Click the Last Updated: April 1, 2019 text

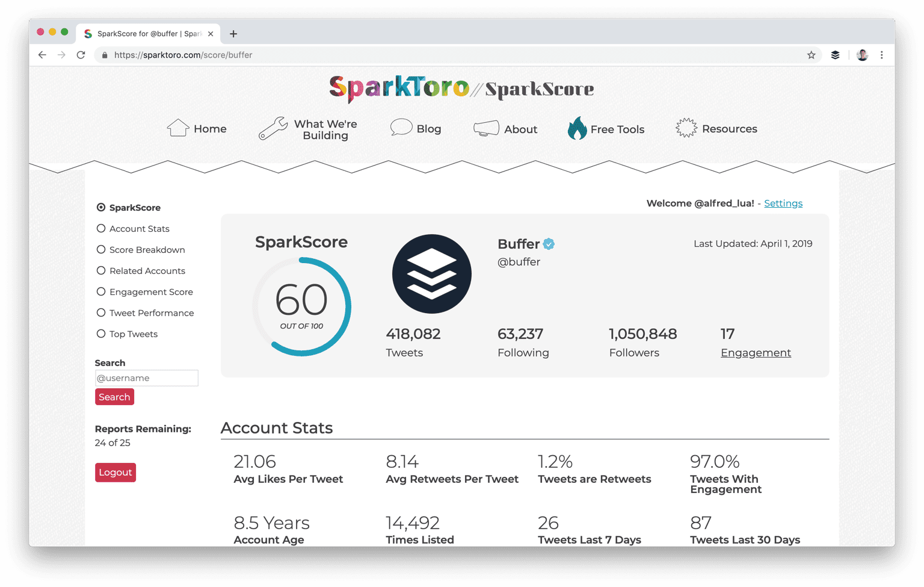click(753, 244)
